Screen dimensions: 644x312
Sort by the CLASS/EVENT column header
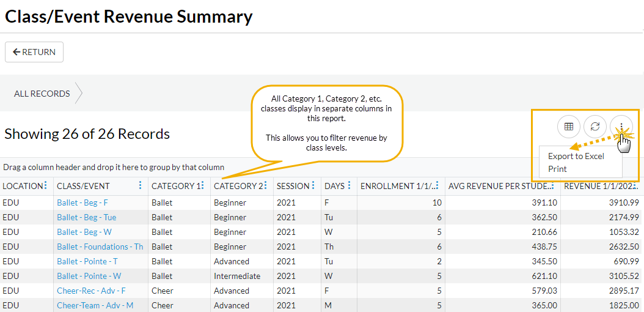(83, 186)
